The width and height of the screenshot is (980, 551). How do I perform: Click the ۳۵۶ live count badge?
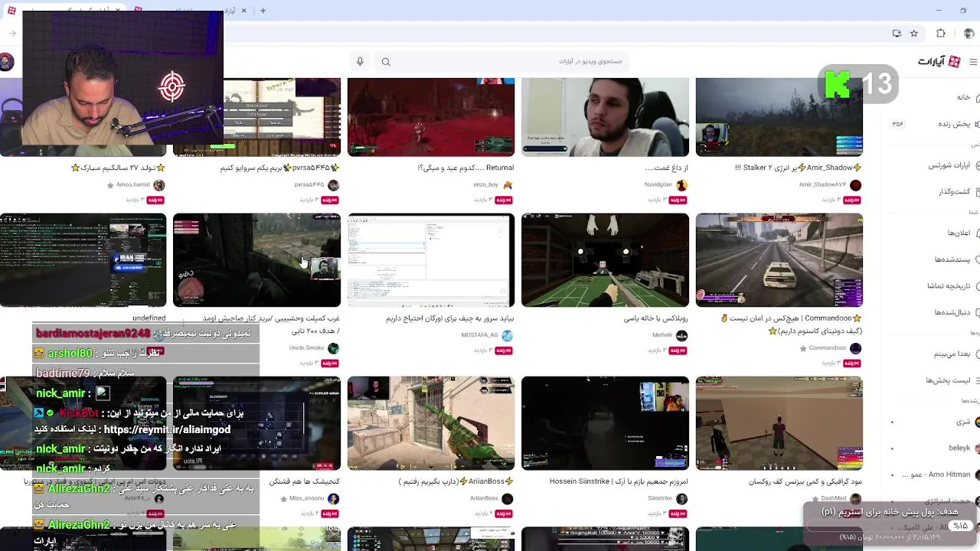897,124
